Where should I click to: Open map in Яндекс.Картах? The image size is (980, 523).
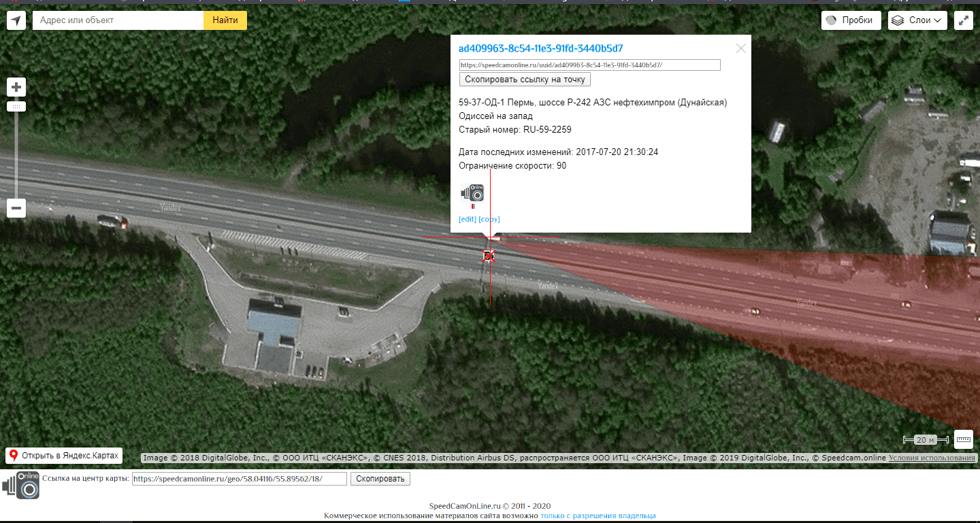(64, 455)
